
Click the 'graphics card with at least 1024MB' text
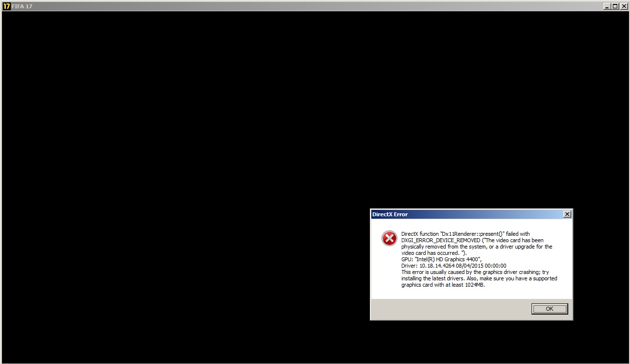[x=443, y=285]
